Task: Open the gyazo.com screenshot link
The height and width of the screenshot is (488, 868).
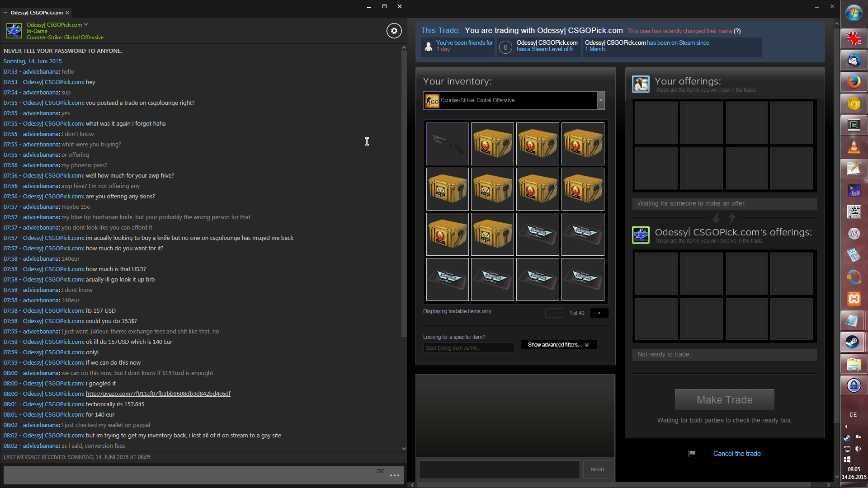Action: click(158, 394)
